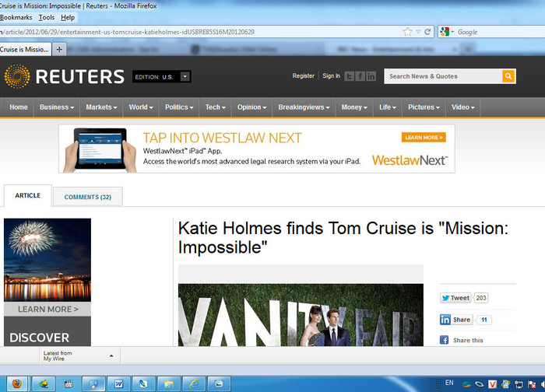Reload the page with the refresh icon
545x392 pixels.
[427, 32]
